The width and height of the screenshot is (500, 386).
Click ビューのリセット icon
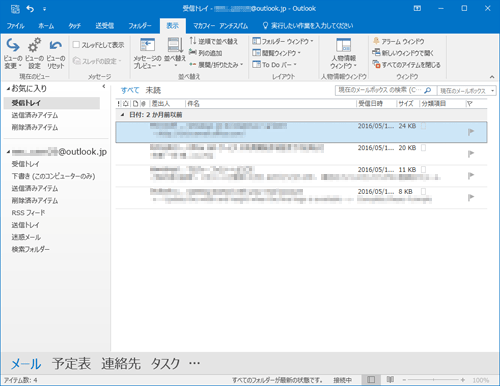coord(55,45)
